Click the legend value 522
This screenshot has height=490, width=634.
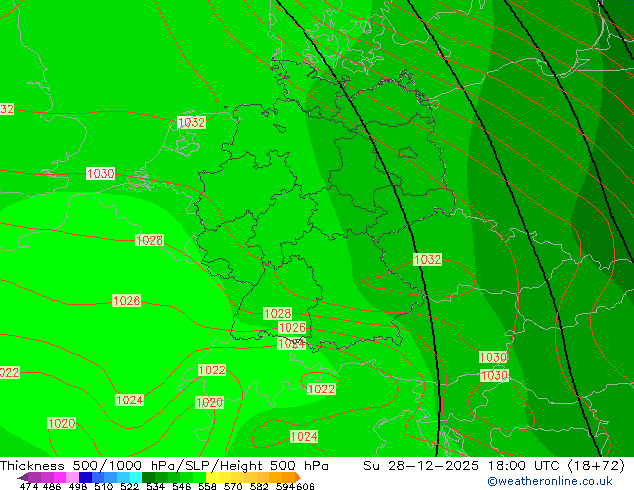[x=130, y=486]
